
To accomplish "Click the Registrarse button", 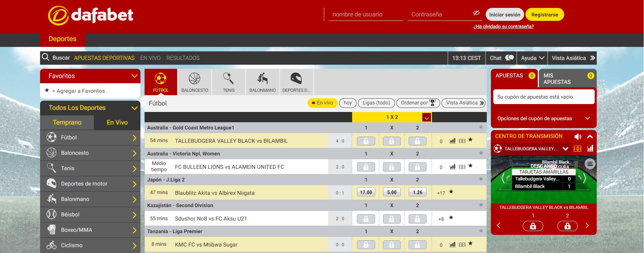I will point(545,15).
